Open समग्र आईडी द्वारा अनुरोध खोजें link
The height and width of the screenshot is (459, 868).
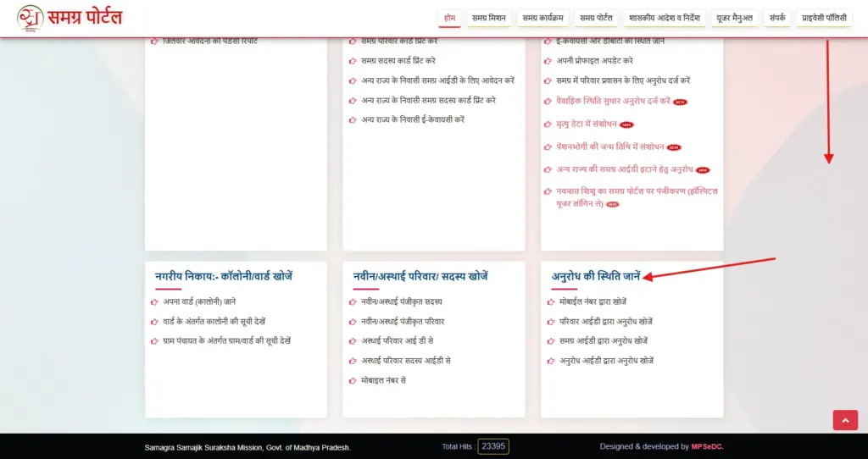click(604, 340)
